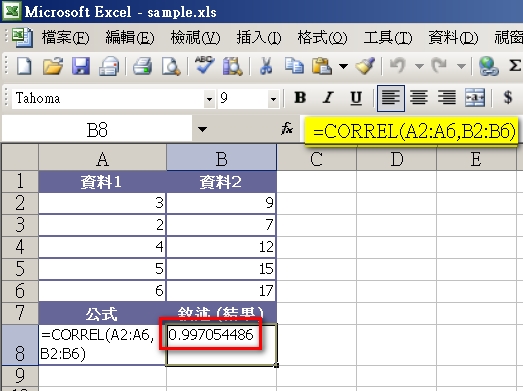Select row 8 header

[20, 345]
